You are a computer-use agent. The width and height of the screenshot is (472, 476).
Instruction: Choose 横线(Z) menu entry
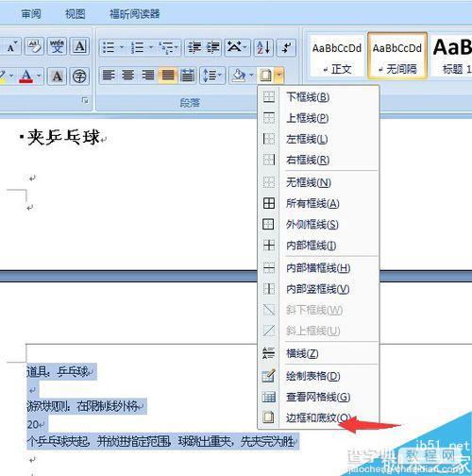318,353
